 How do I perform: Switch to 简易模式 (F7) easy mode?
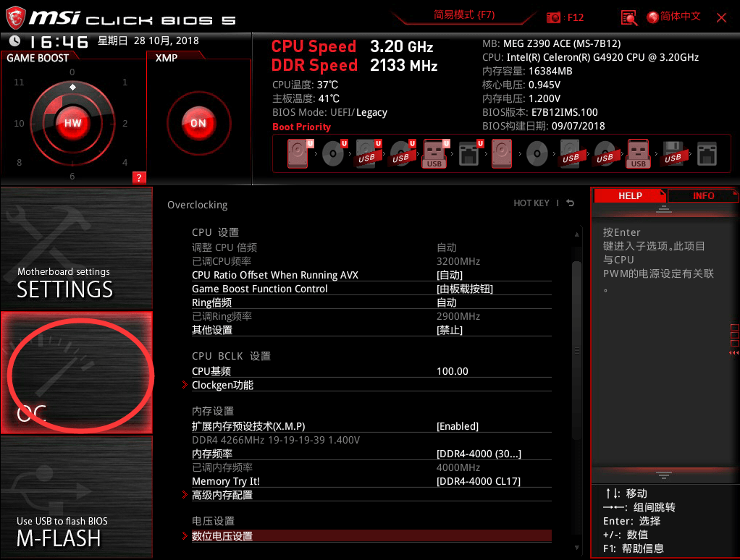click(464, 15)
